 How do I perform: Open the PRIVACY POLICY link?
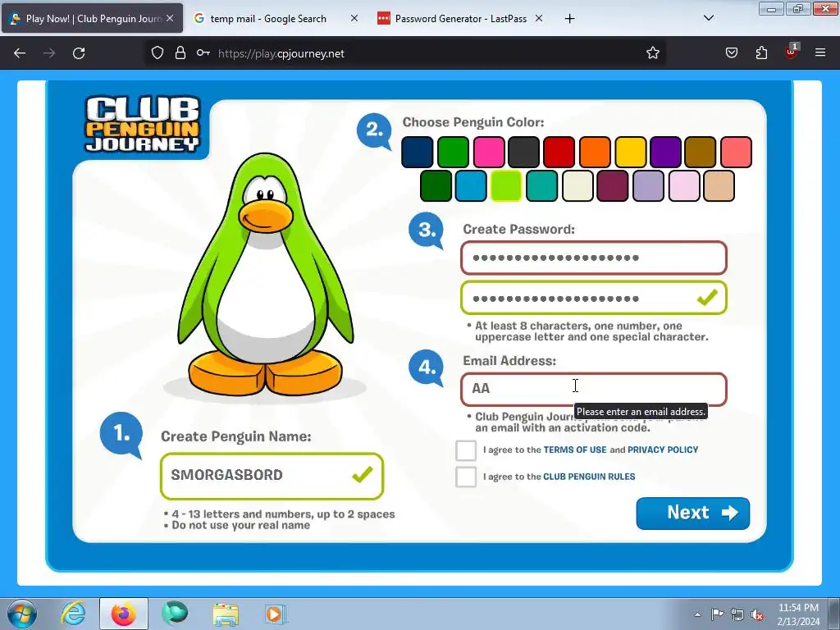pyautogui.click(x=663, y=450)
